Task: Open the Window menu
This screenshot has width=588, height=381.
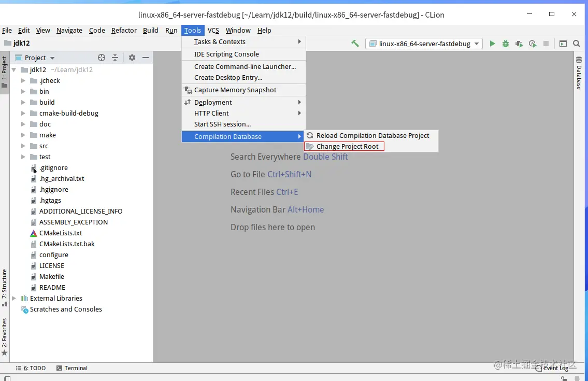Action: pos(238,31)
